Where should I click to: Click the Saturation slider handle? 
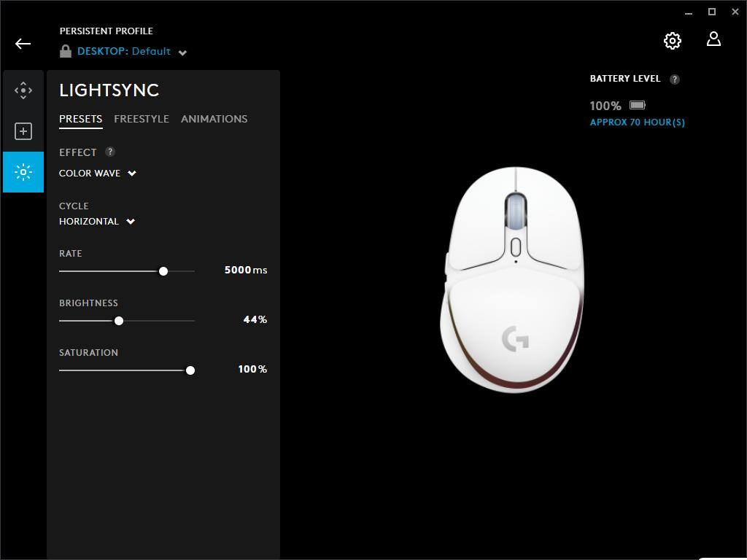[190, 370]
